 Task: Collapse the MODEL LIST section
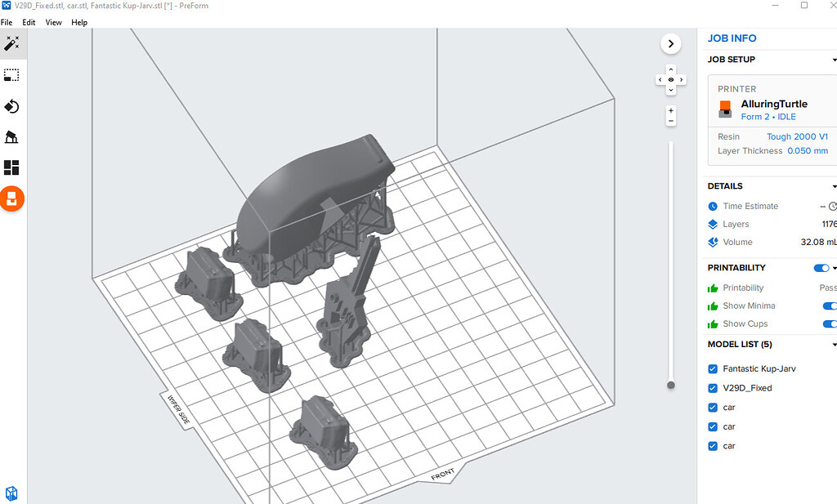(834, 344)
